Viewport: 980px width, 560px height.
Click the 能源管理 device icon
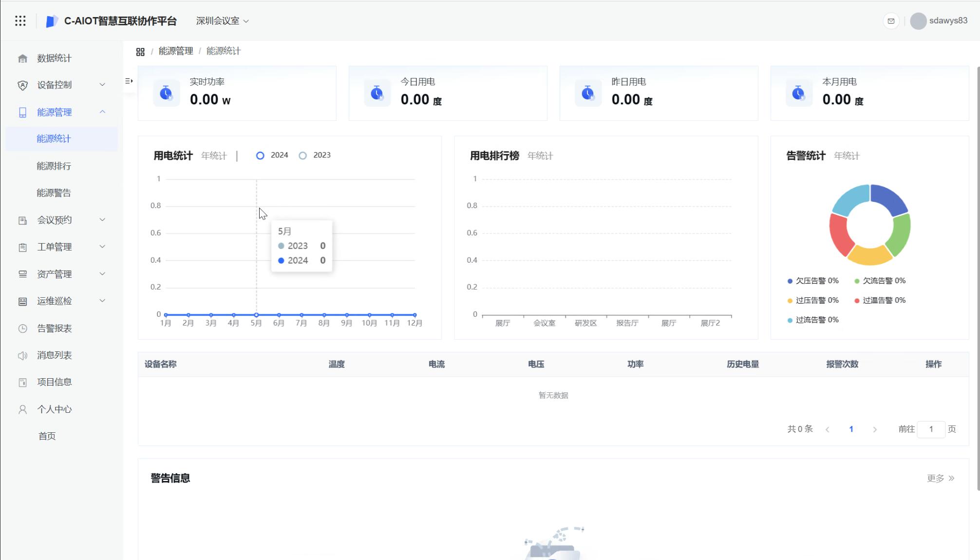(22, 113)
